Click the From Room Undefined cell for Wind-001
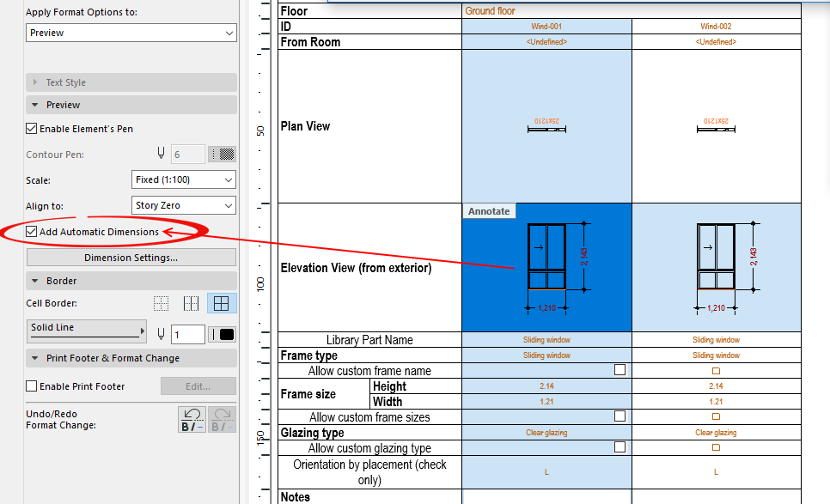The width and height of the screenshot is (830, 504). point(546,42)
